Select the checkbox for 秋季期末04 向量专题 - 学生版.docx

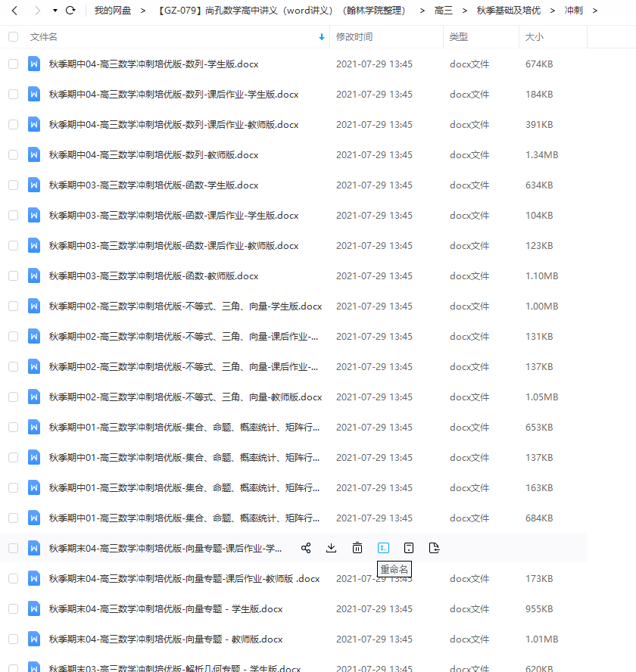point(13,608)
